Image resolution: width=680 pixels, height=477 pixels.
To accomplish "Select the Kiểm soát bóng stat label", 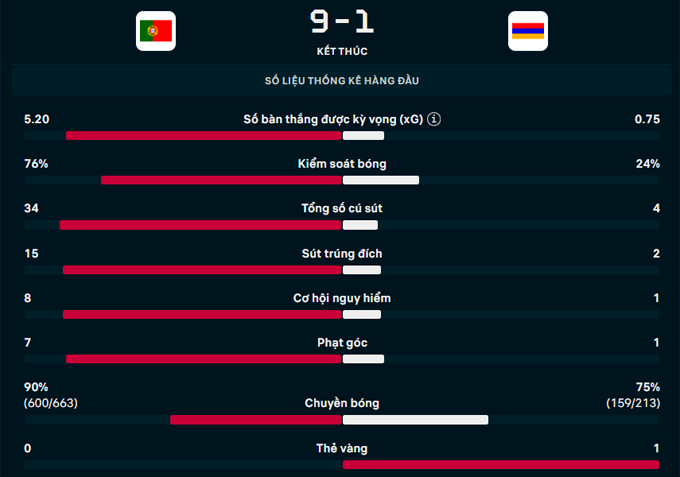I will [342, 164].
